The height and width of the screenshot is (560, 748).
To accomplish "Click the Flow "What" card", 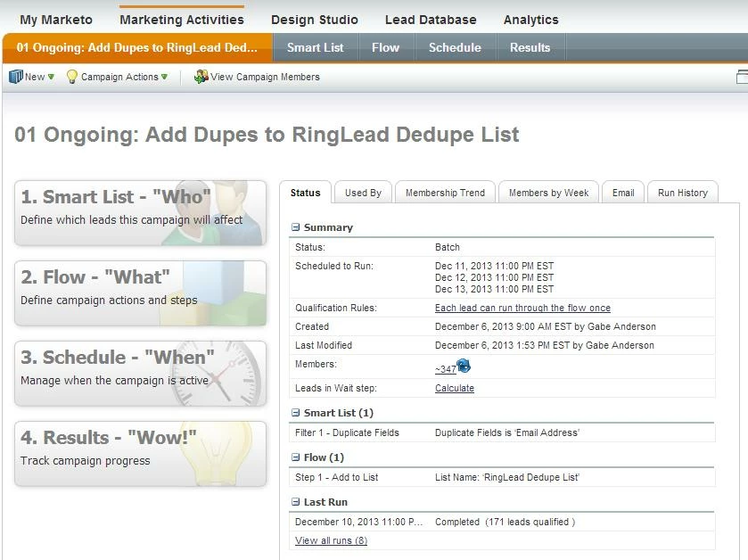I will 140,292.
